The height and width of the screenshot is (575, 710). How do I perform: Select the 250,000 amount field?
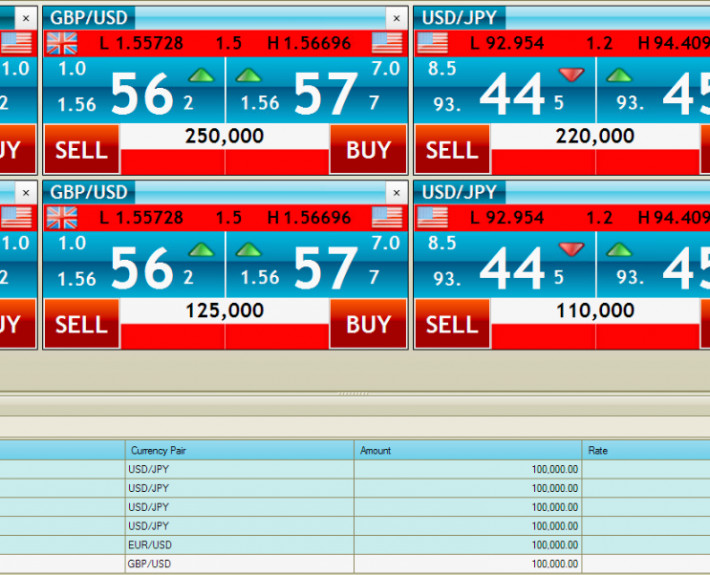click(x=225, y=137)
